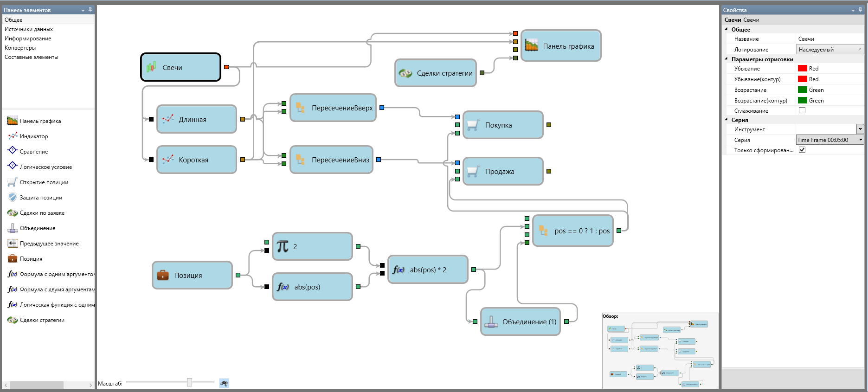Enable the Сглаживание checkbox
This screenshot has height=392, width=868.
(x=802, y=110)
